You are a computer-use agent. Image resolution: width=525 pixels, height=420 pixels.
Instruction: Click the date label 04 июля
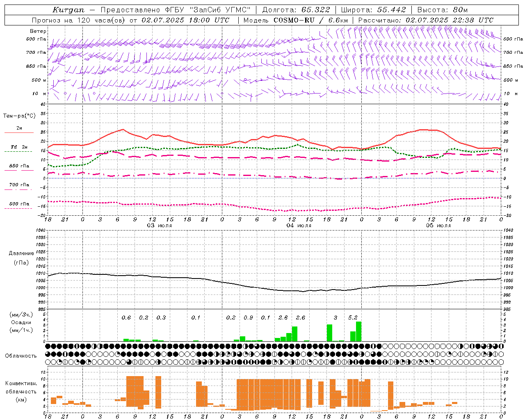click(x=299, y=226)
